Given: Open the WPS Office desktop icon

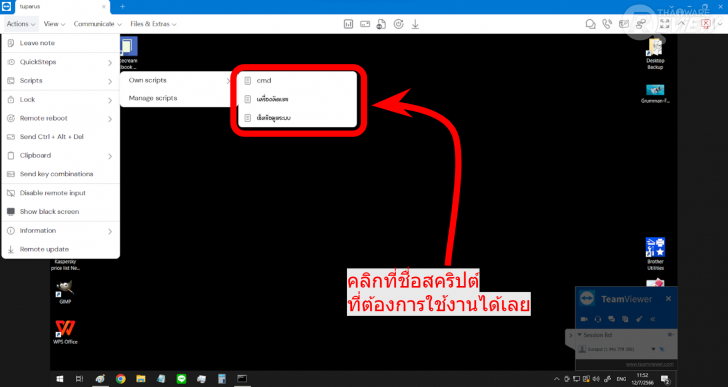Looking at the screenshot, I should 65,331.
